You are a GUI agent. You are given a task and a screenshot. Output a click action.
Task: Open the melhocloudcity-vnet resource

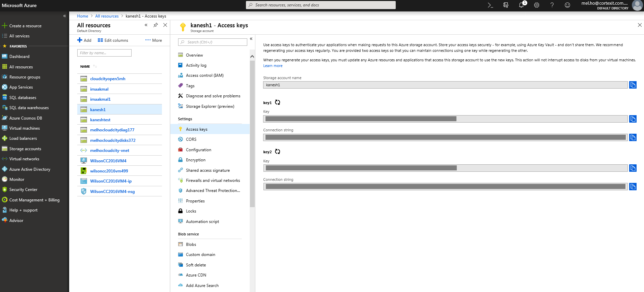tap(110, 151)
